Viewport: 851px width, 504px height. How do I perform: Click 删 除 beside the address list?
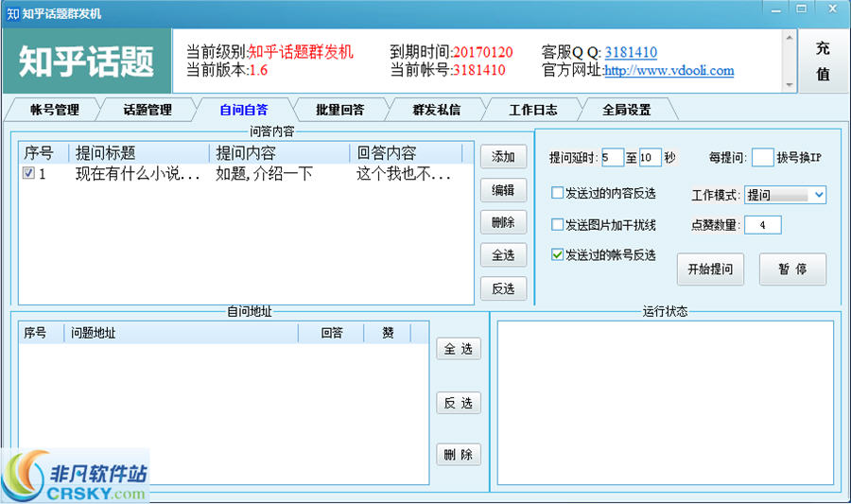point(459,455)
